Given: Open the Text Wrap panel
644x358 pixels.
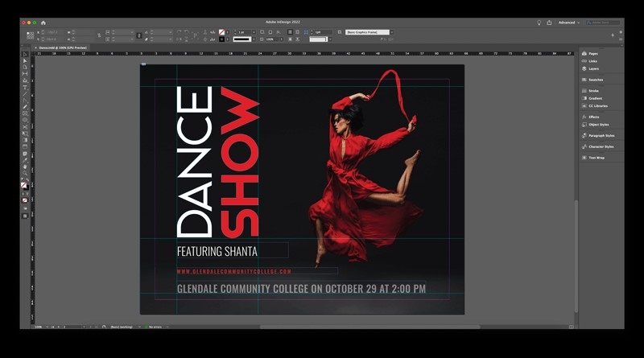Looking at the screenshot, I should coord(596,158).
